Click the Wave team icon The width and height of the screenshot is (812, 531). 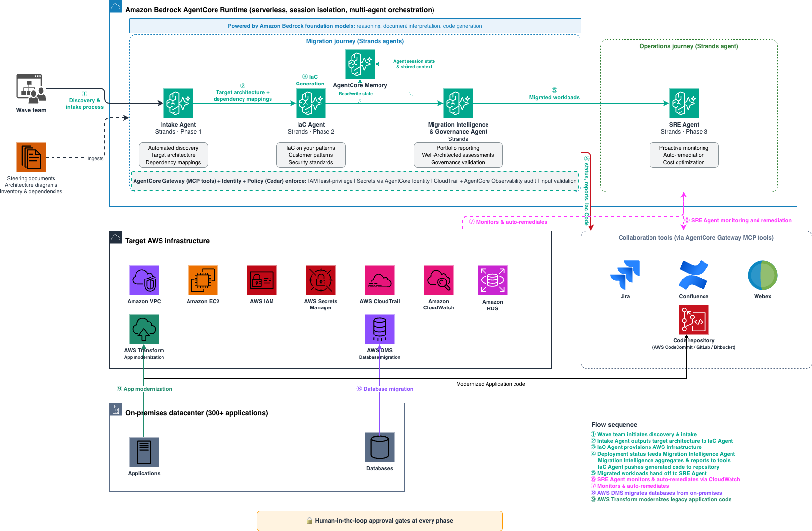pos(31,88)
